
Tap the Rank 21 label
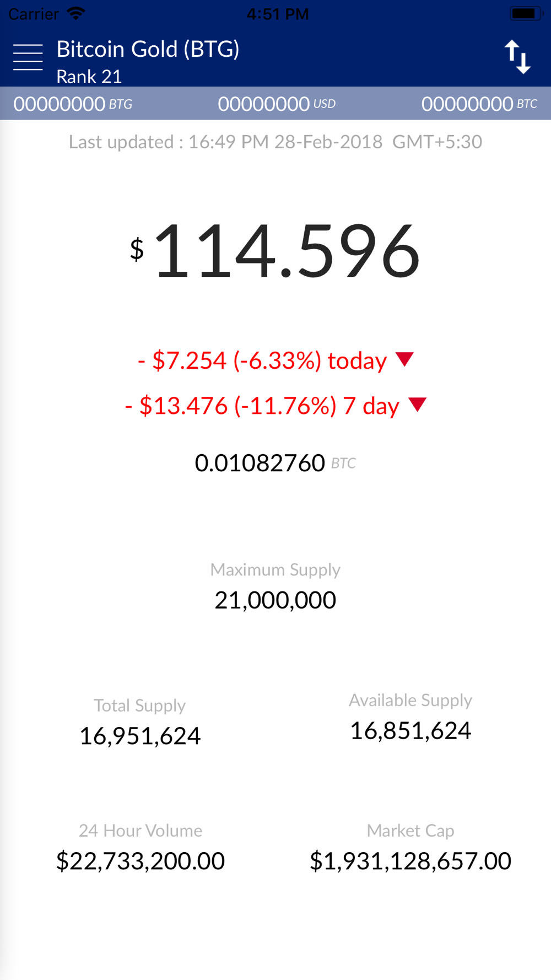[89, 77]
